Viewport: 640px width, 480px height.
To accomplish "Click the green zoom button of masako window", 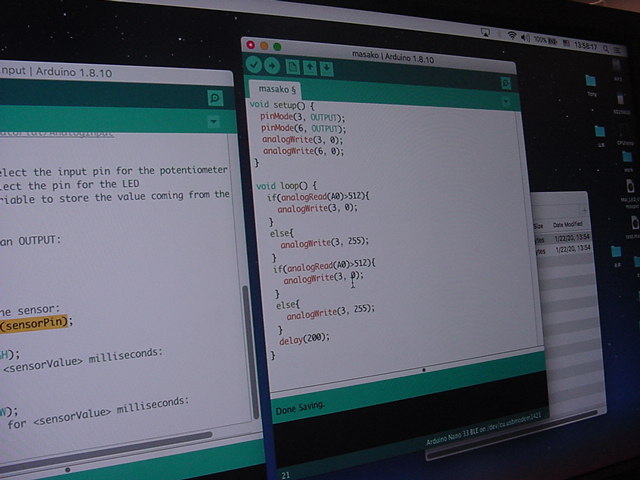I will click(x=277, y=47).
